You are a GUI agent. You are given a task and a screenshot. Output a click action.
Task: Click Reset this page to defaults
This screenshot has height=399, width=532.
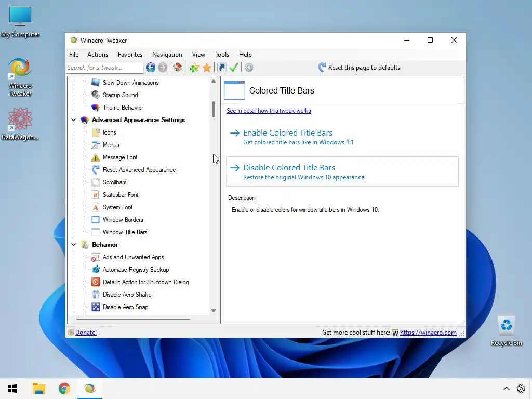[x=359, y=68]
